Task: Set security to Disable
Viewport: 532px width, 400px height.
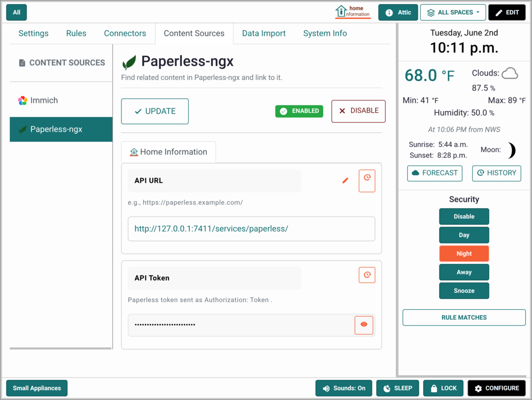Action: 464,217
